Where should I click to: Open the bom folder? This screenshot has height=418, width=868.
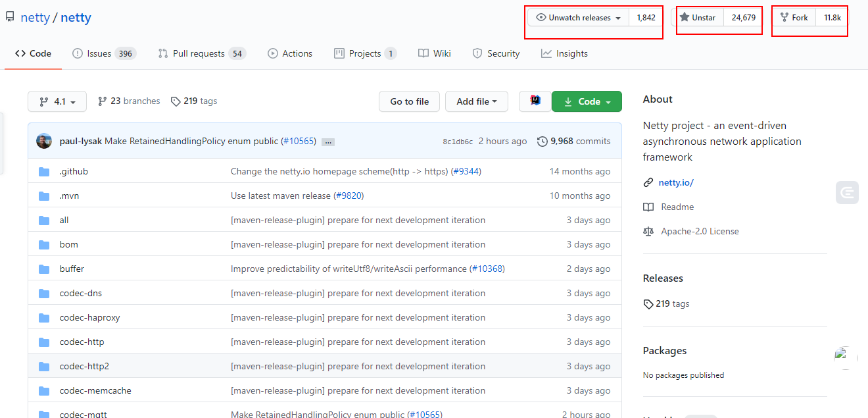[x=68, y=244]
